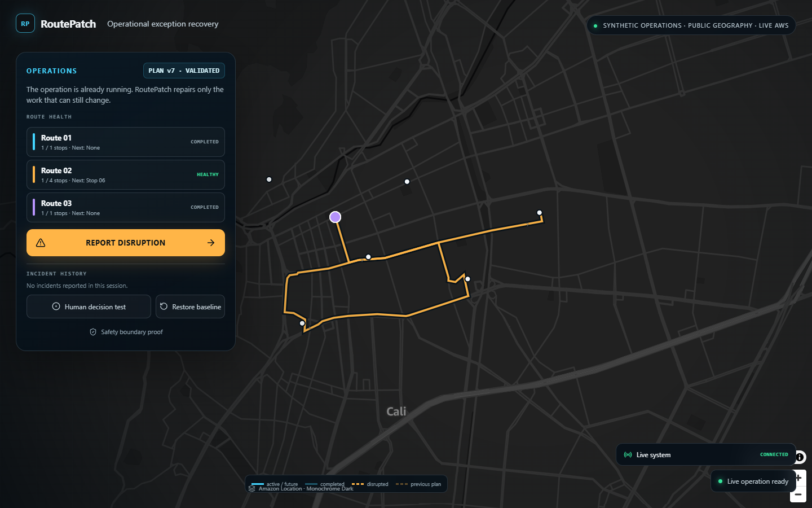Click the 'No incidents reported in this session.' text
The image size is (812, 508).
click(77, 286)
